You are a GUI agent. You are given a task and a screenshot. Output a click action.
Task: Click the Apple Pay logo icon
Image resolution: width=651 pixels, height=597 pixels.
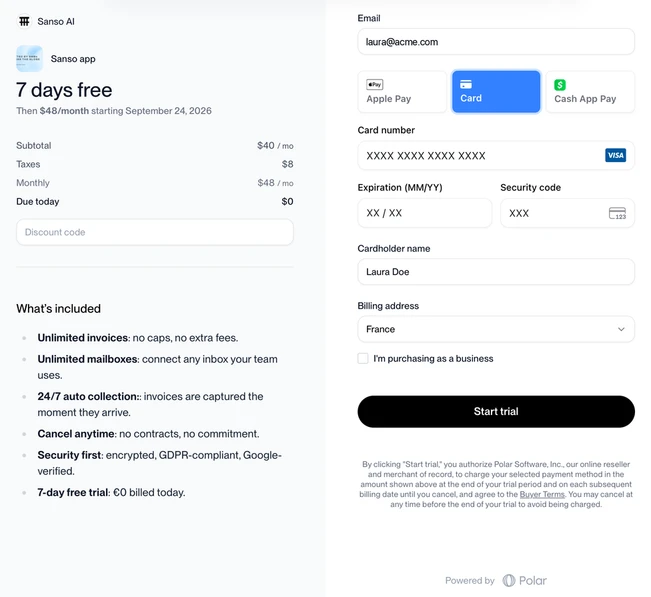point(374,84)
